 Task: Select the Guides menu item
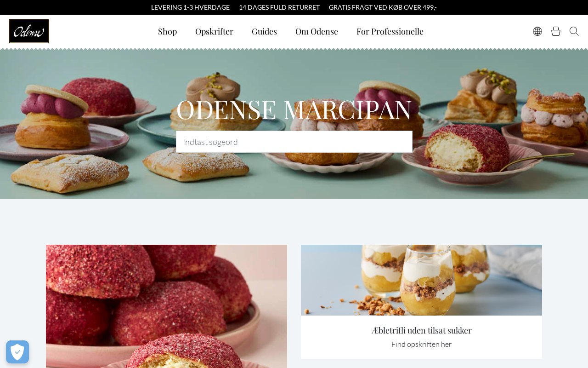[x=264, y=31]
